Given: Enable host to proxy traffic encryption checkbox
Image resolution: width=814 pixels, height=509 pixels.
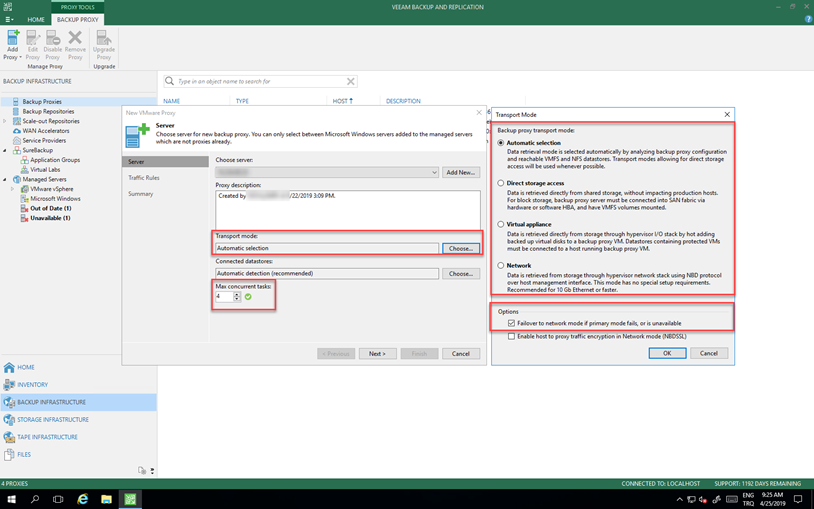Looking at the screenshot, I should pos(511,337).
